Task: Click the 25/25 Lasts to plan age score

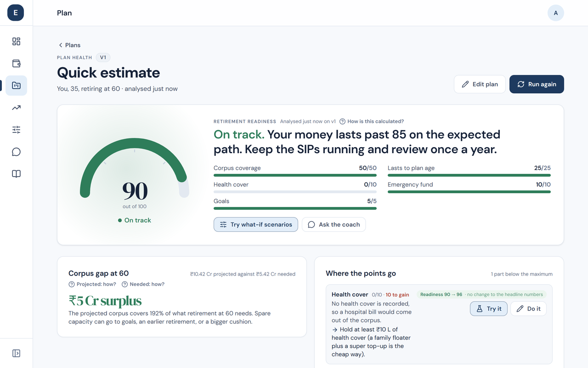Action: coord(543,168)
